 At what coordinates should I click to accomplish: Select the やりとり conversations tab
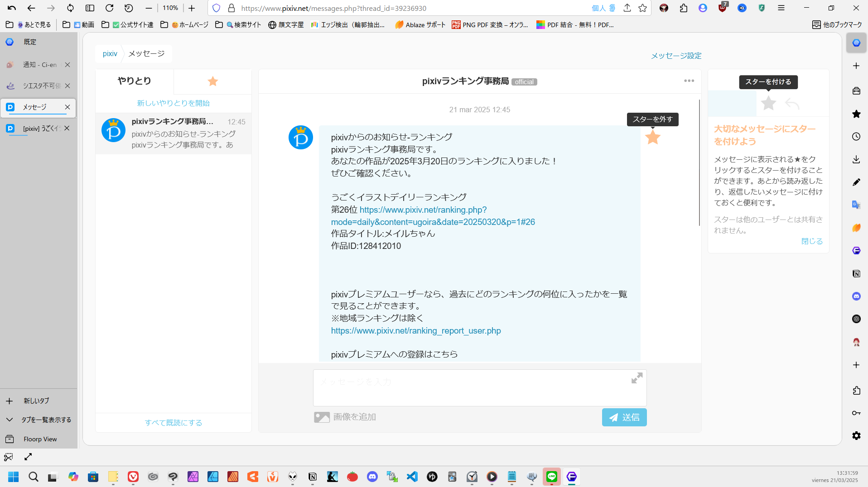point(134,81)
